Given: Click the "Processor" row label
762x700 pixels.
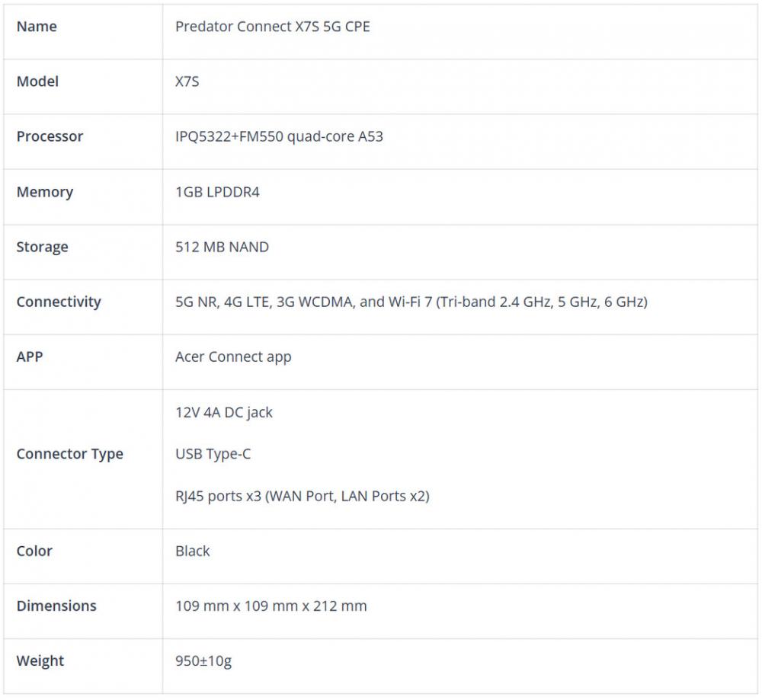Looking at the screenshot, I should pyautogui.click(x=50, y=136).
